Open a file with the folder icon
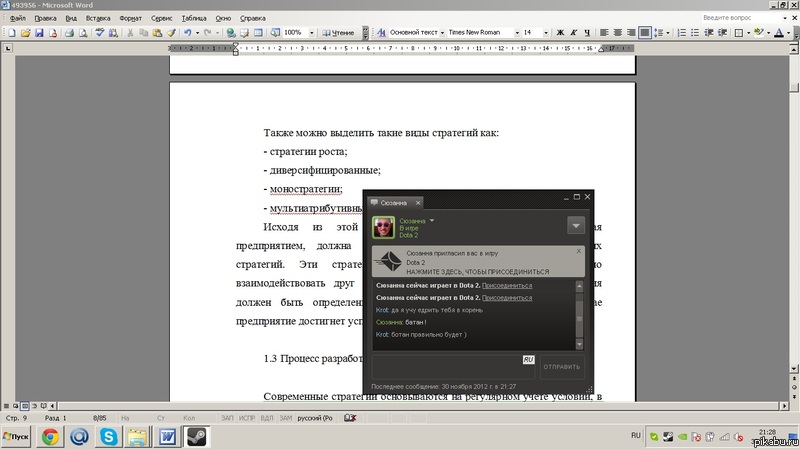This screenshot has height=449, width=800. [x=25, y=33]
